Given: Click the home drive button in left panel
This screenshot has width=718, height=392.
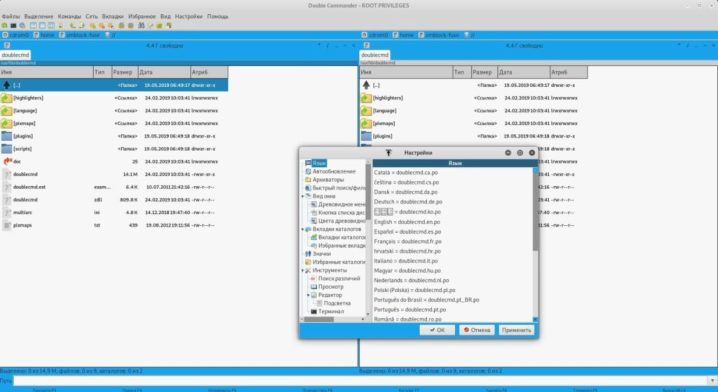Looking at the screenshot, I should (44, 35).
